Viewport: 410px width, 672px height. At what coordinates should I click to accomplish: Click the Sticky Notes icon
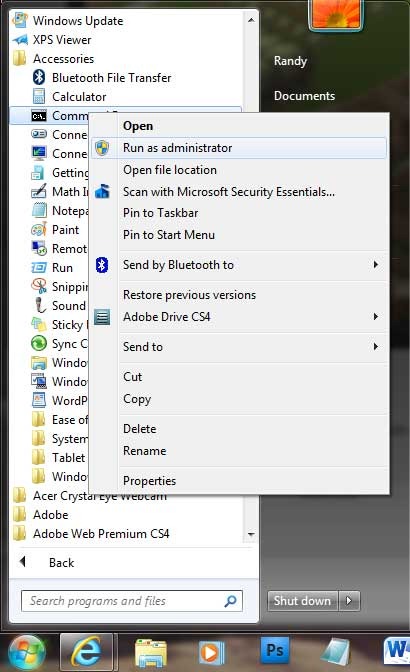tap(39, 324)
